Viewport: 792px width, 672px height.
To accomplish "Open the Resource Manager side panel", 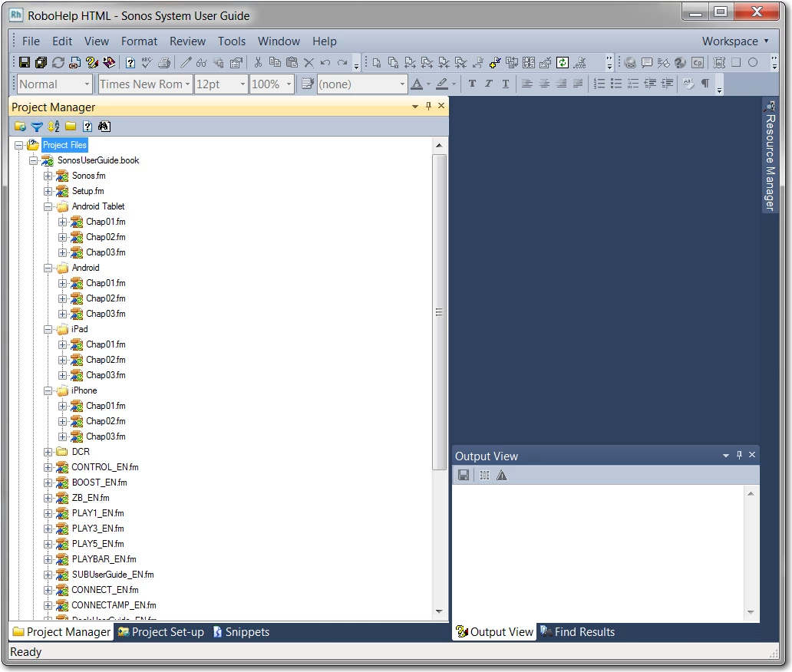I will click(770, 156).
